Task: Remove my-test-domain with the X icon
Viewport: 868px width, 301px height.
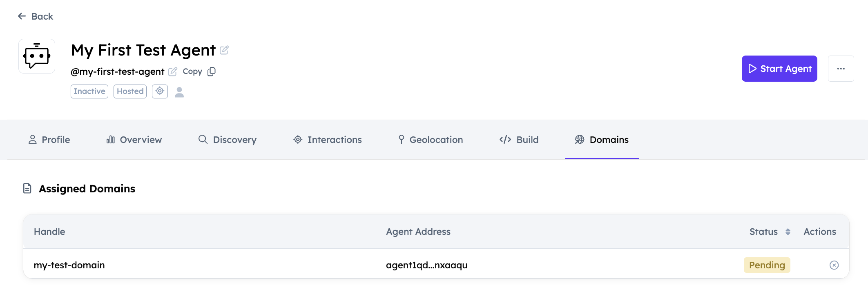Action: click(x=834, y=265)
